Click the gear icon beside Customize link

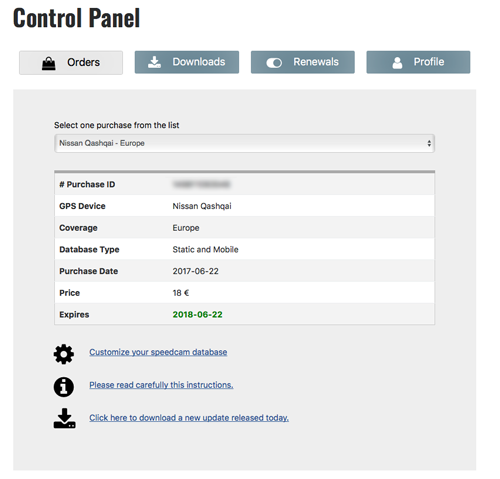(x=64, y=354)
